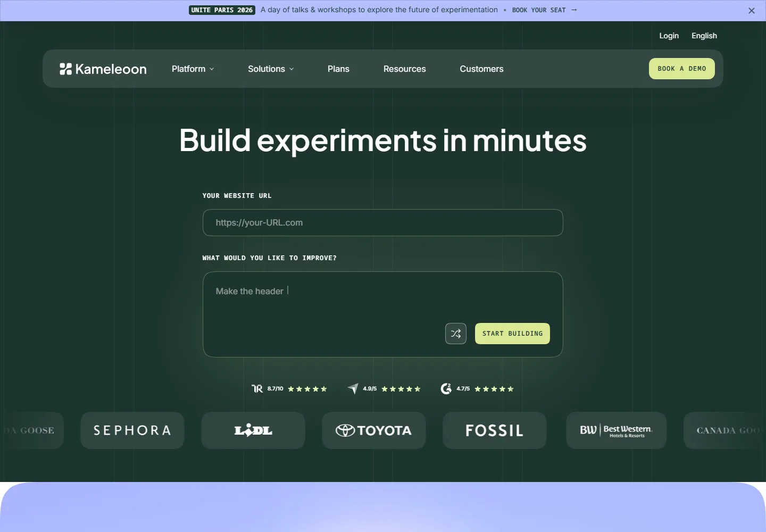This screenshot has height=532, width=766.
Task: Open the Plans page
Action: point(338,69)
